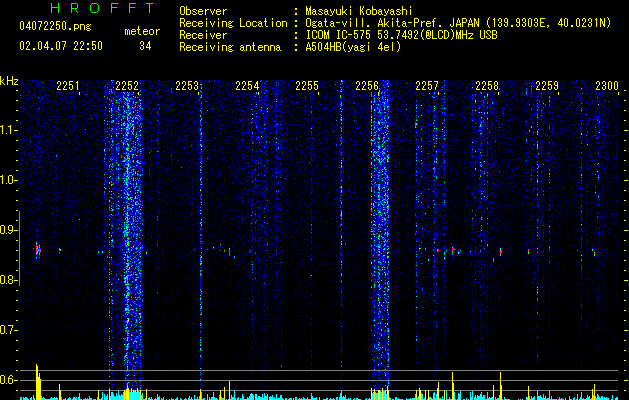
Task: Click the Receiver label
Action: coord(203,35)
